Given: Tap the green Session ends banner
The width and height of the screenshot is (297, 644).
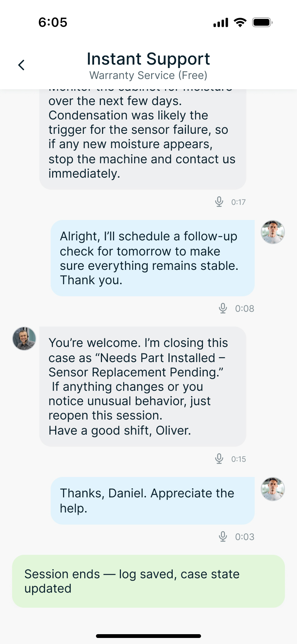Looking at the screenshot, I should [148, 581].
